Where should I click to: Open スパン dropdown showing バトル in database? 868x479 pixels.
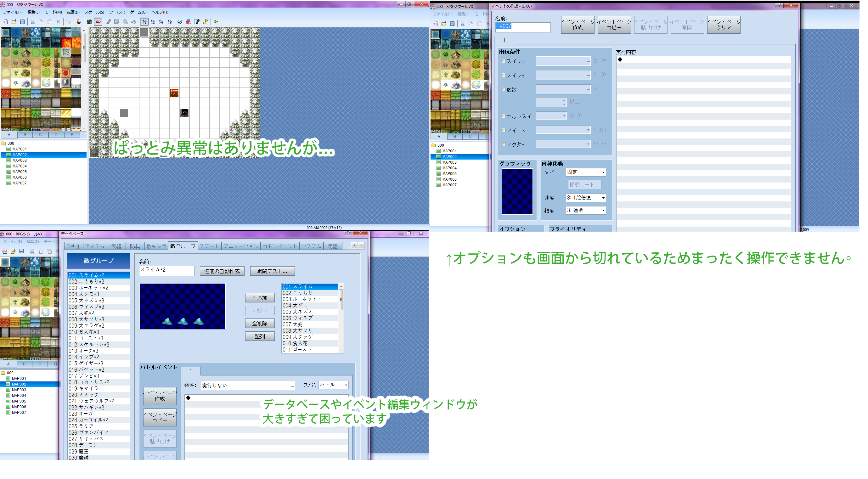click(x=333, y=385)
